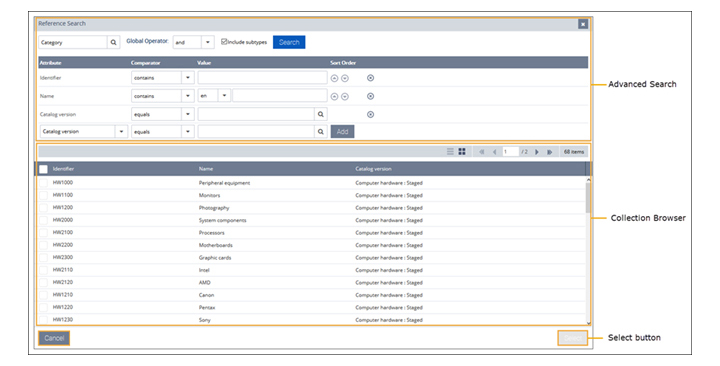Open the Name language 'en' dropdown
720x366 pixels.
[x=224, y=96]
